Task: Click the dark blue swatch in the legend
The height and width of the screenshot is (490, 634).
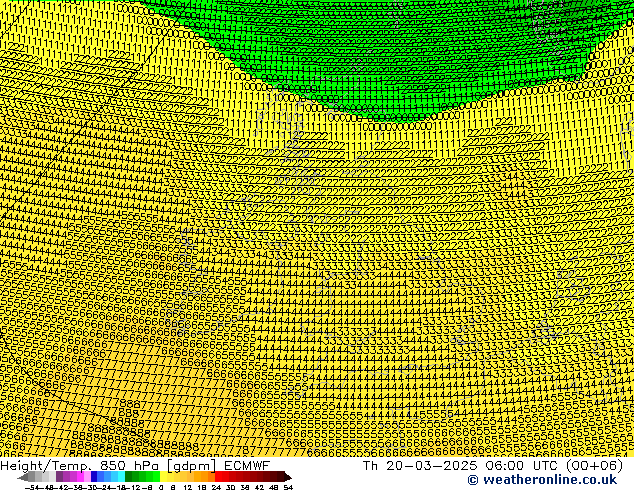Action: [94, 476]
